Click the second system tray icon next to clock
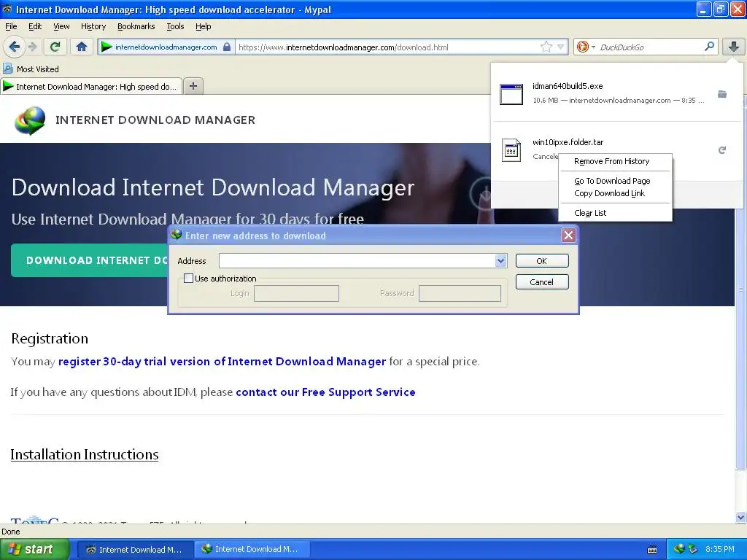Screen dimensions: 747x560 click(x=693, y=549)
